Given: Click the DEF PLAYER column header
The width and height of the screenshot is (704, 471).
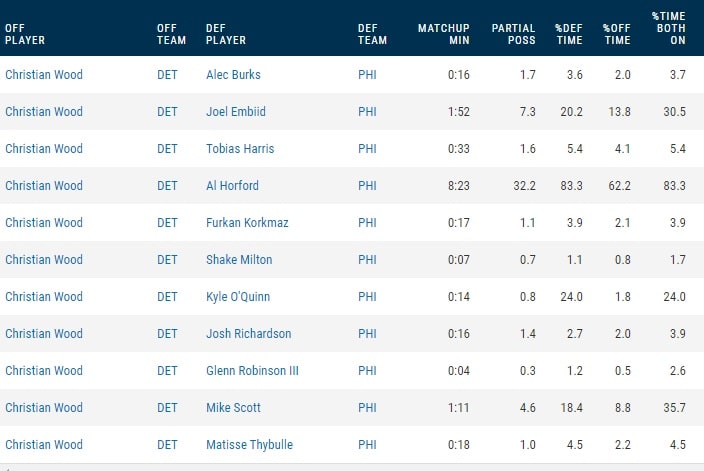Looking at the screenshot, I should [x=225, y=34].
